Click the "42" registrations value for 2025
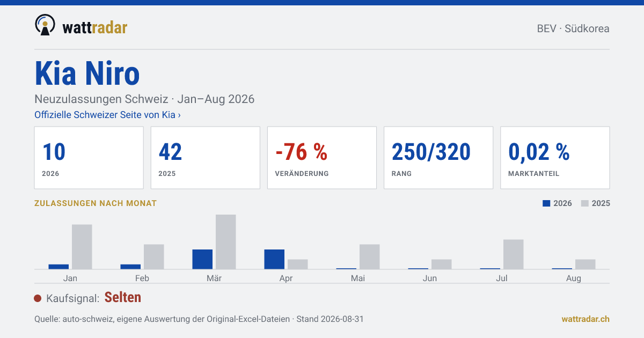The image size is (644, 338). click(171, 152)
